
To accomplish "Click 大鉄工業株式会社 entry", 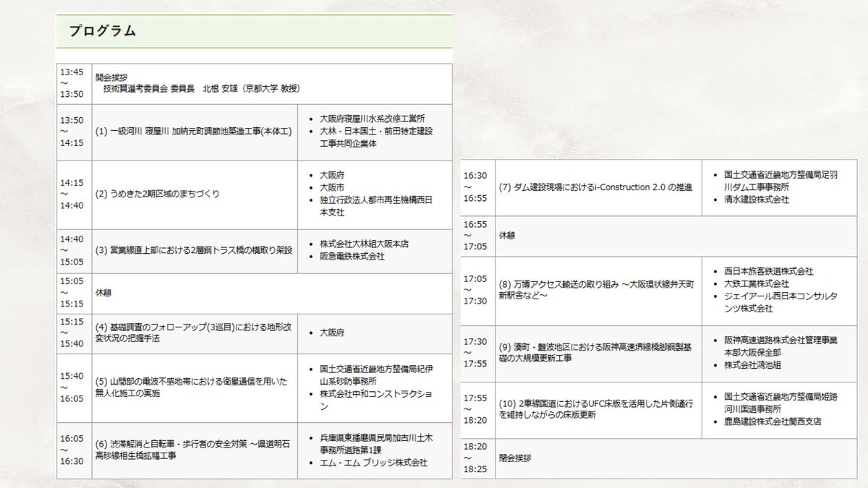I will pyautogui.click(x=757, y=283).
